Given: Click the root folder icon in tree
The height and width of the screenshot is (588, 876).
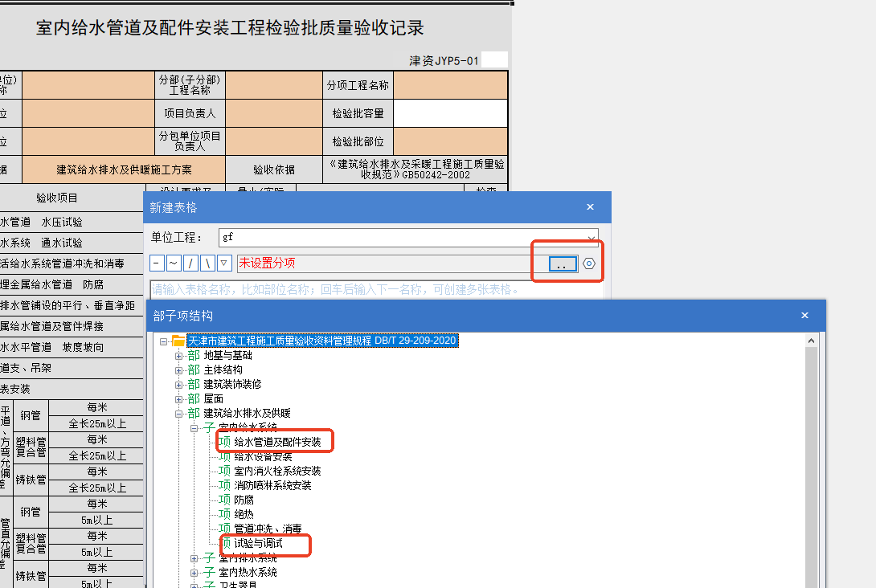Looking at the screenshot, I should [178, 341].
